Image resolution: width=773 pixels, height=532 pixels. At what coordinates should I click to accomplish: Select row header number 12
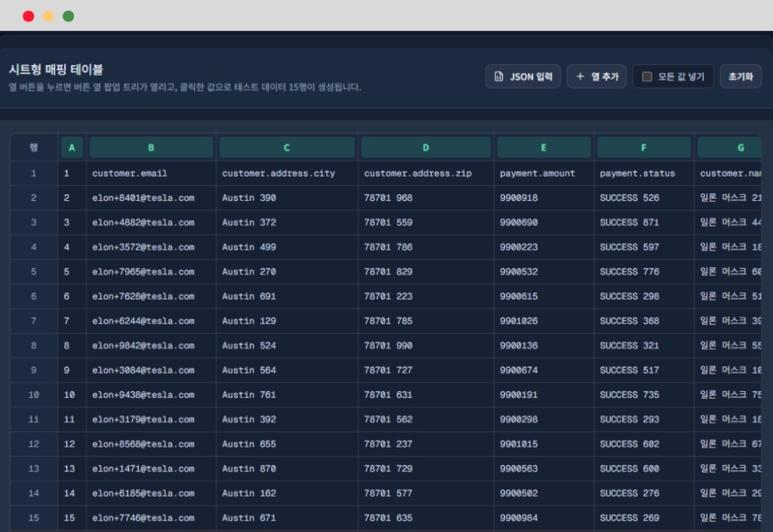point(33,444)
